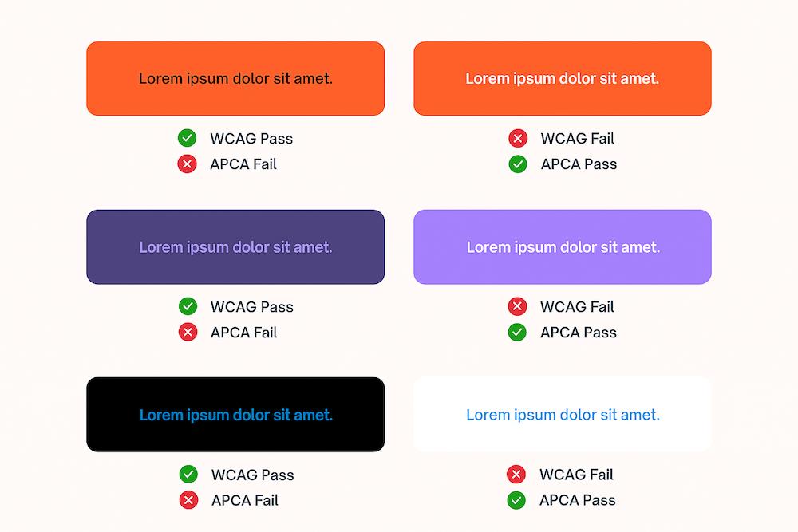Click the red X icon beside WCAG Fail under light purple box
798x532 pixels.
tap(518, 306)
